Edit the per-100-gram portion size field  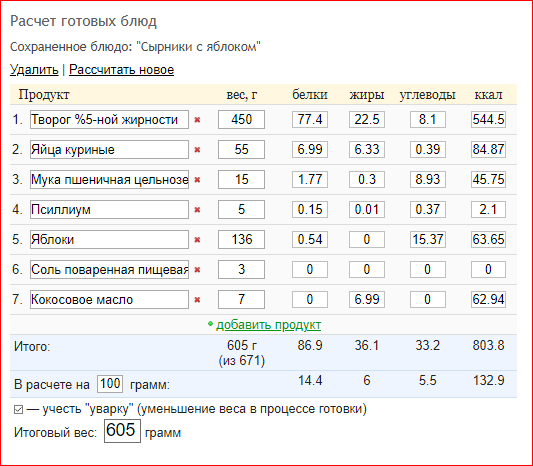pyautogui.click(x=110, y=384)
